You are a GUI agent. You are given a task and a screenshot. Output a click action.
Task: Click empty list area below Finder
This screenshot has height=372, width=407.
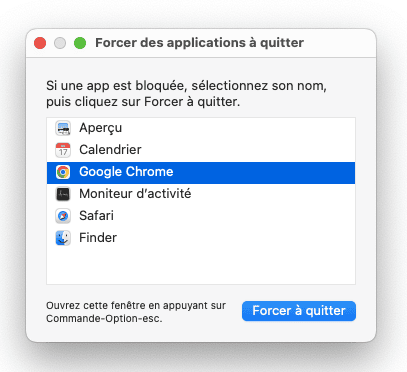point(201,266)
